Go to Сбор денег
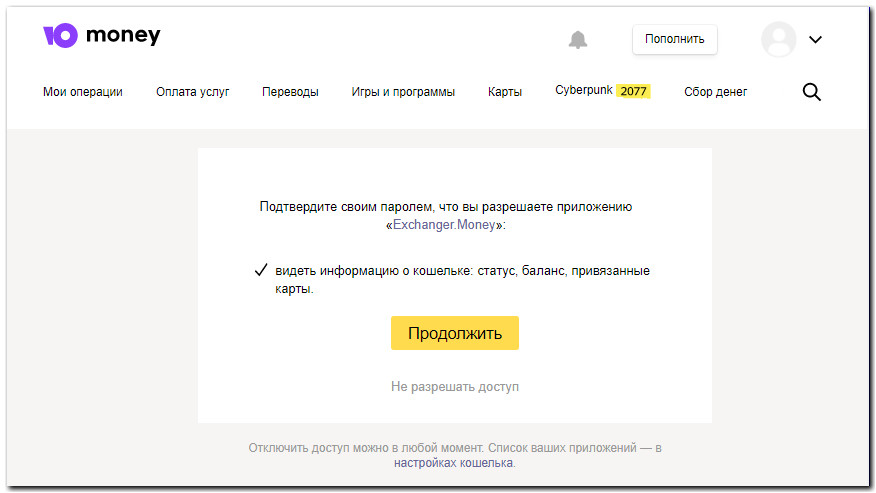Viewport: 876px width, 493px height. point(716,92)
